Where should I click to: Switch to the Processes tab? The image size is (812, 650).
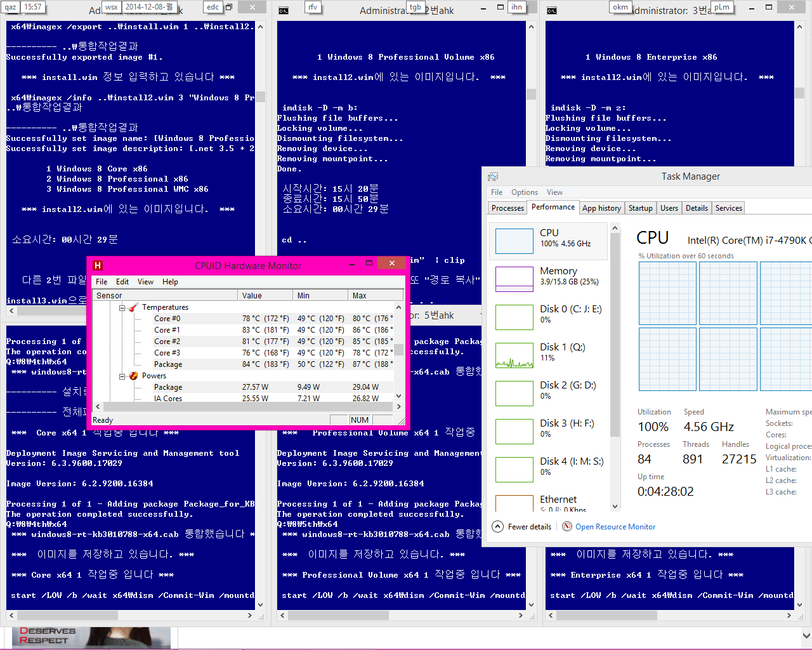pos(508,208)
